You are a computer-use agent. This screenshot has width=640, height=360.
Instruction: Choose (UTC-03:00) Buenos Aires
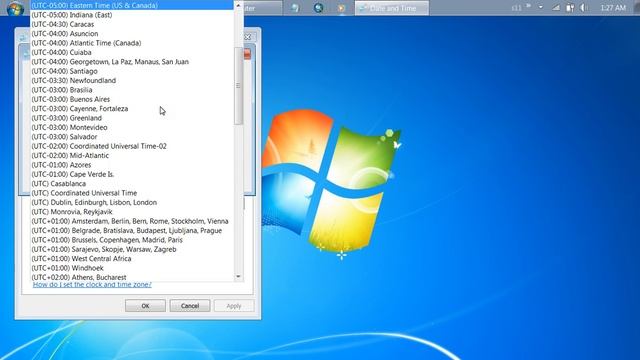point(132,99)
